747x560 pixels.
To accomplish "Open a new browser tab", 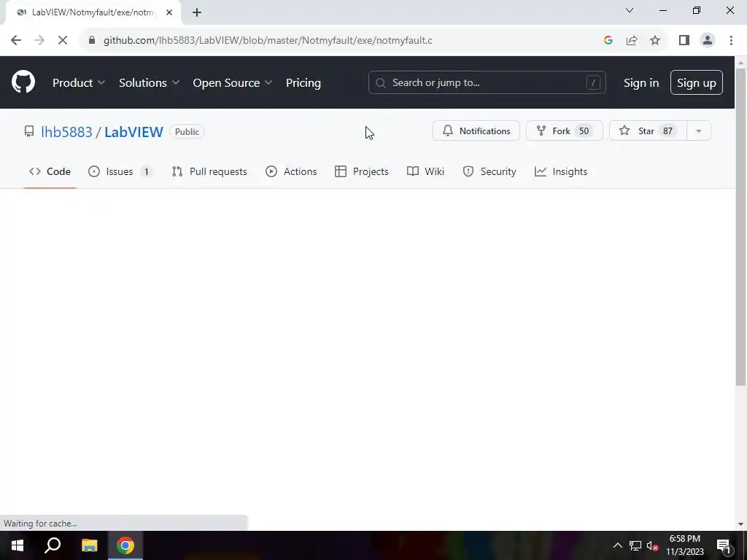I will 197,12.
